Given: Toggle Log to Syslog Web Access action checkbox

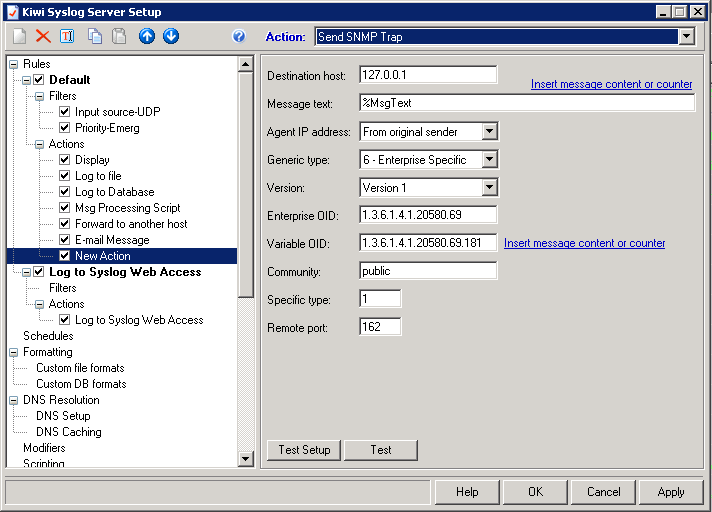Looking at the screenshot, I should tap(64, 320).
